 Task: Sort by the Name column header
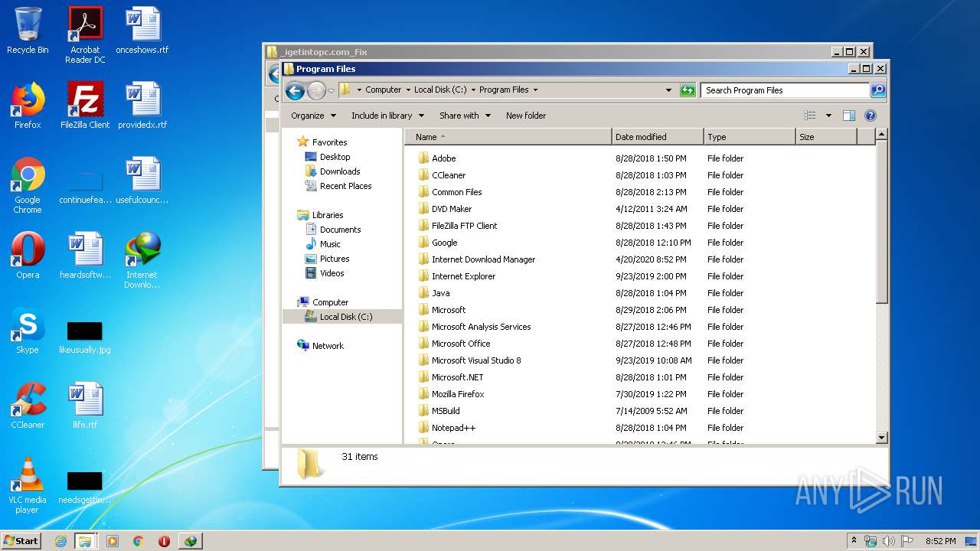pyautogui.click(x=508, y=137)
